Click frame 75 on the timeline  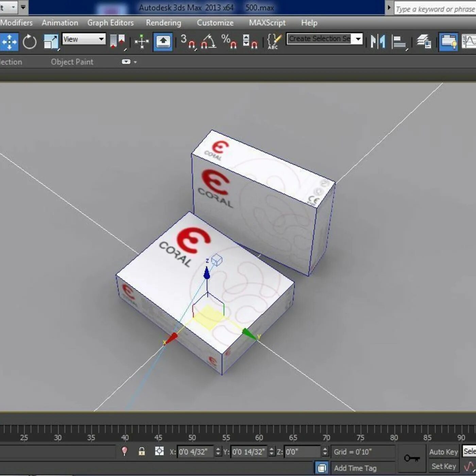[360, 437]
